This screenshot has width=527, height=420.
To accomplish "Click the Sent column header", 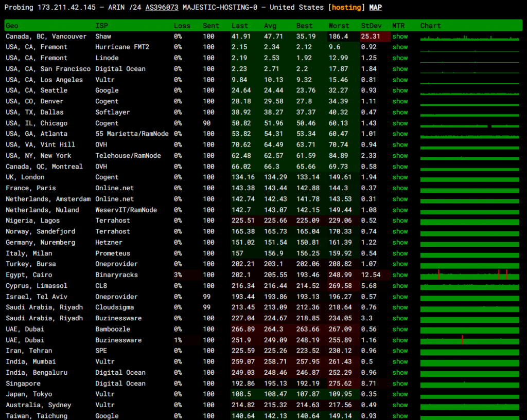I will pyautogui.click(x=210, y=26).
